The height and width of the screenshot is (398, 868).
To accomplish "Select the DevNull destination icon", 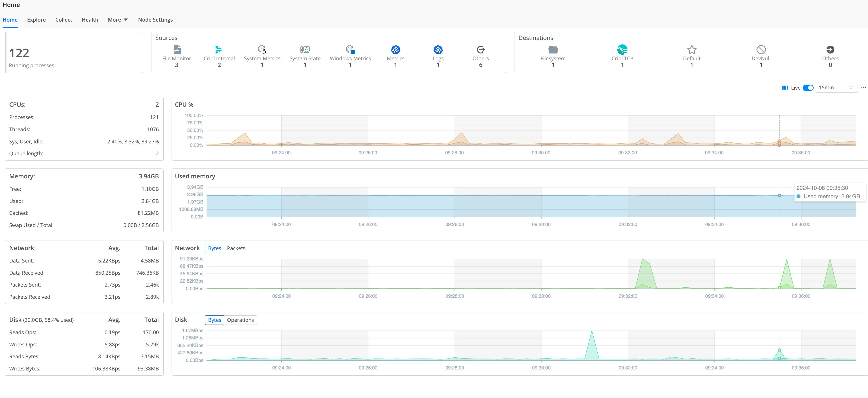I will pos(761,49).
